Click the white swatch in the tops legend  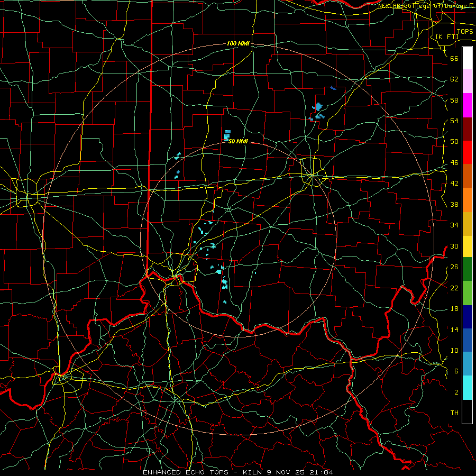(x=467, y=58)
